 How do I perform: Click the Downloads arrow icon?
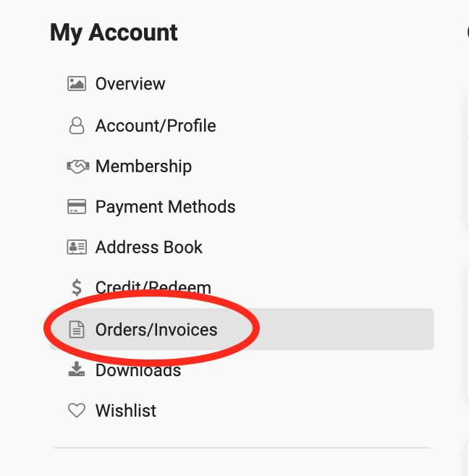tap(77, 369)
